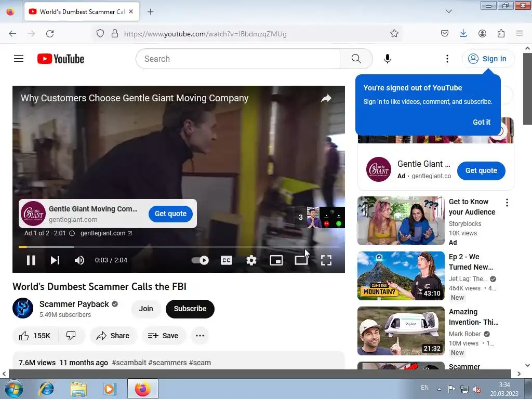Go to the YouTube home logo
This screenshot has width=532, height=399.
tap(61, 59)
